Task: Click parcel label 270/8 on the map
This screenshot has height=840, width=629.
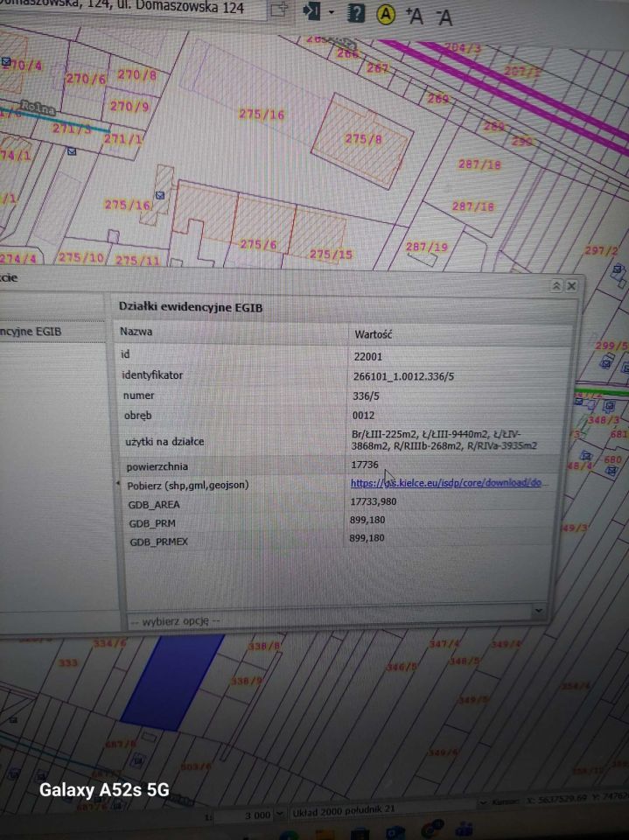Action: pyautogui.click(x=136, y=74)
